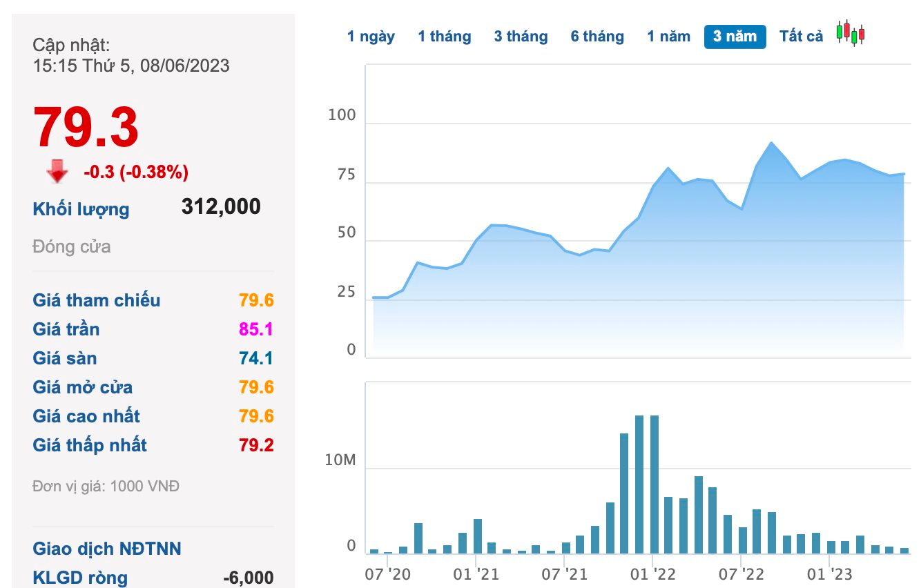This screenshot has height=588, width=921.
Task: Click the "KLGD ròng" label
Action: pyautogui.click(x=80, y=578)
